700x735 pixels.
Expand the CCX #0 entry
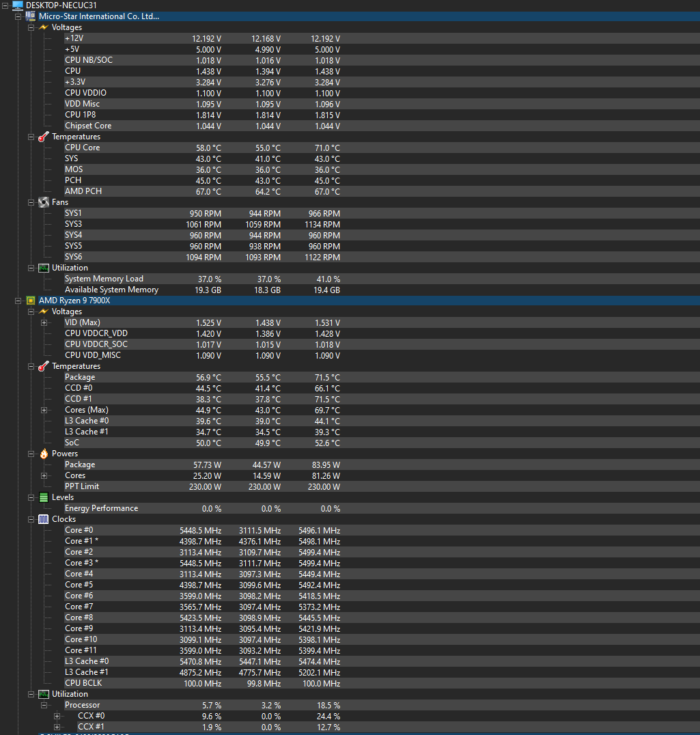pyautogui.click(x=57, y=717)
